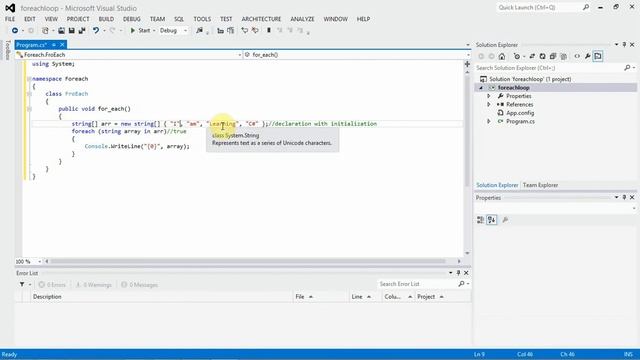The image size is (640, 360).
Task: Click Sync with Active Document icon
Action: [532, 56]
